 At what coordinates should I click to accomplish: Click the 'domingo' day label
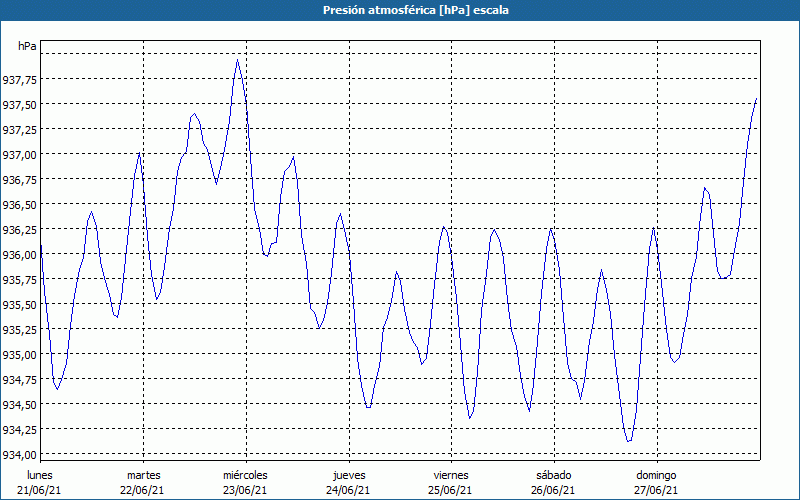pos(656,476)
